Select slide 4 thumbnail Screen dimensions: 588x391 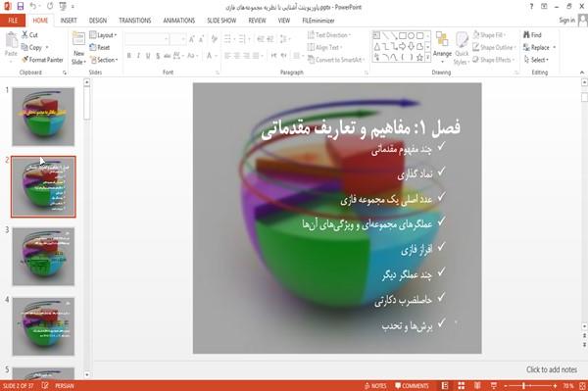click(43, 326)
